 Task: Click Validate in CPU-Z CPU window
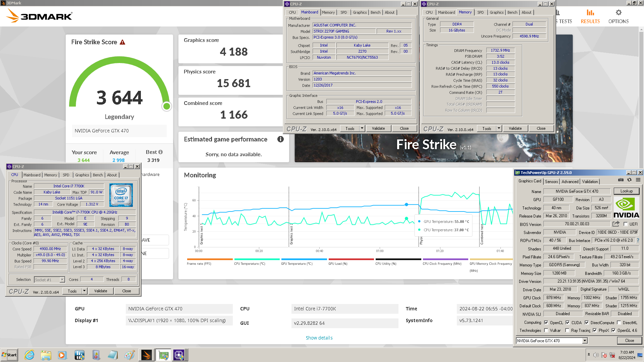coord(101,291)
